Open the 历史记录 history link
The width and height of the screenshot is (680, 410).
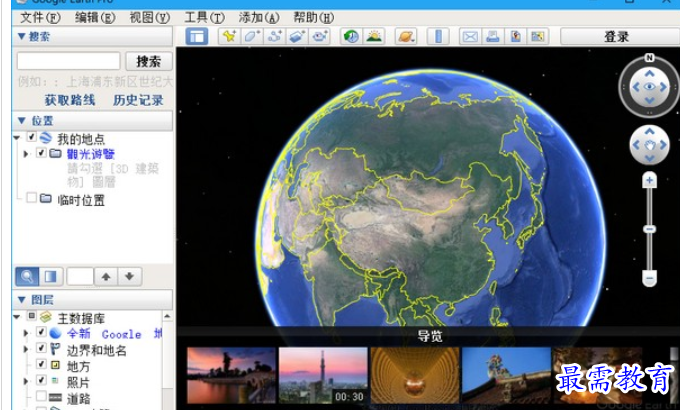coord(138,100)
